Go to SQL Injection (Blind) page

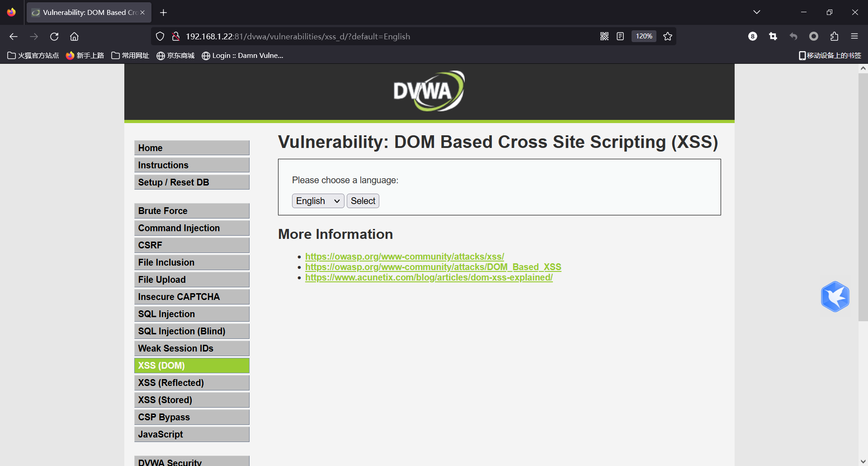192,331
